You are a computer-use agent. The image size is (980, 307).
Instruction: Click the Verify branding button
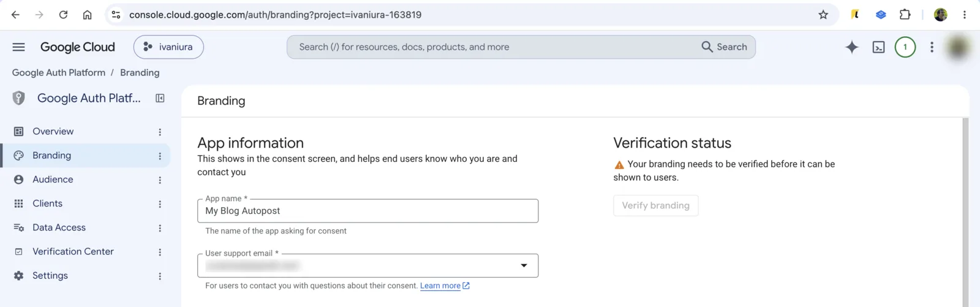tap(655, 205)
